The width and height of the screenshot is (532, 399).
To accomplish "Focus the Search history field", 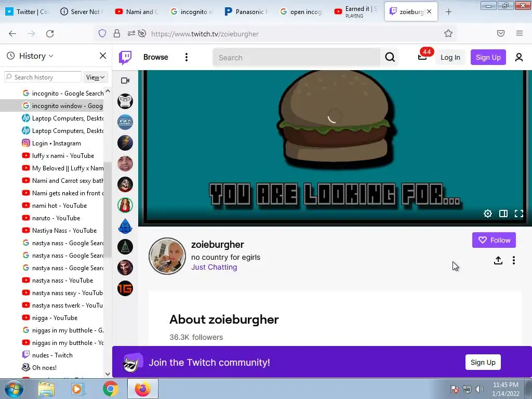I will [x=43, y=77].
